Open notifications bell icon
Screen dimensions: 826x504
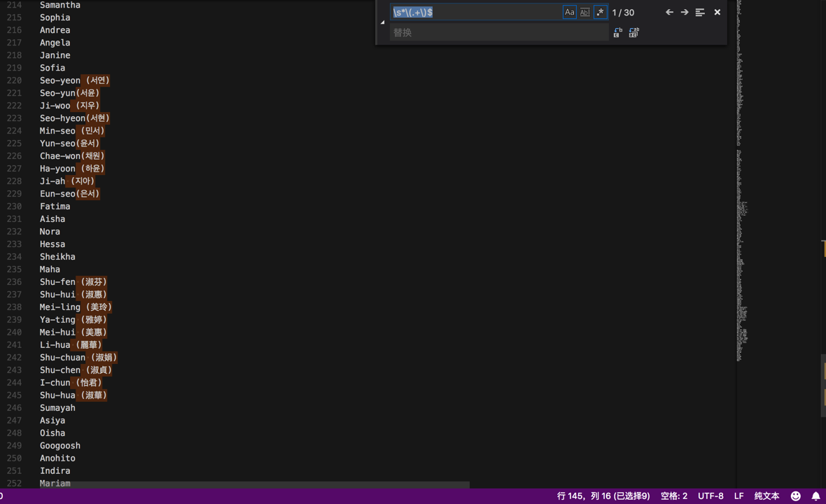click(815, 496)
